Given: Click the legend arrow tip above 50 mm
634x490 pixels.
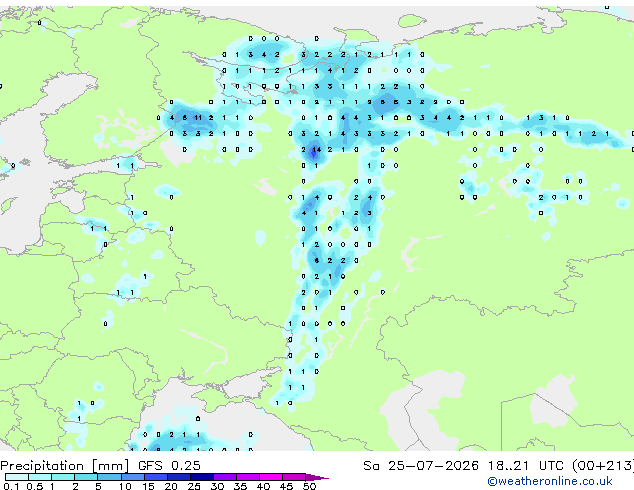Looking at the screenshot, I should coord(317,477).
